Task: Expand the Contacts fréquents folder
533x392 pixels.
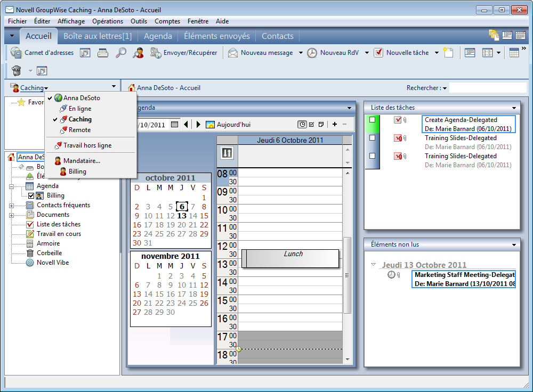Action: 11,206
